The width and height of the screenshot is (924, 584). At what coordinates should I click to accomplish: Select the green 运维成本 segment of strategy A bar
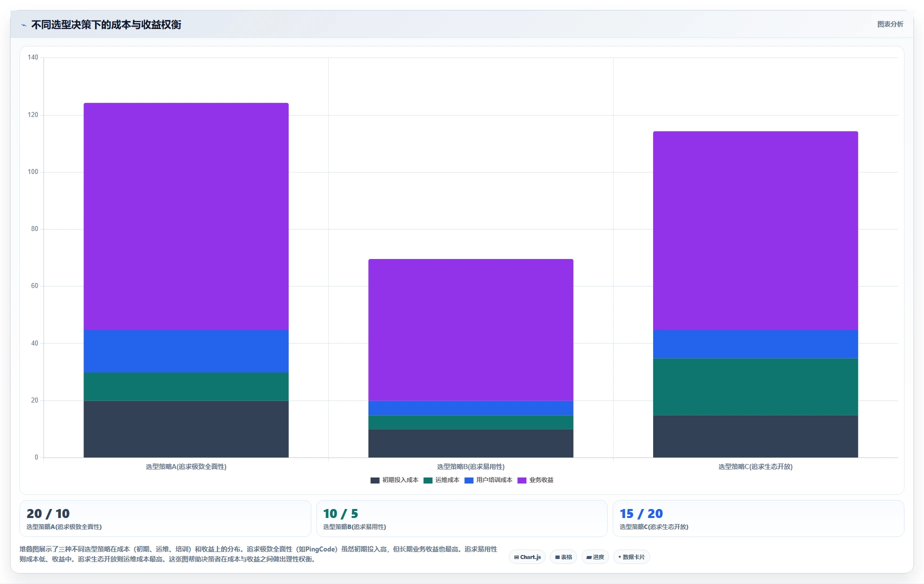pyautogui.click(x=186, y=386)
